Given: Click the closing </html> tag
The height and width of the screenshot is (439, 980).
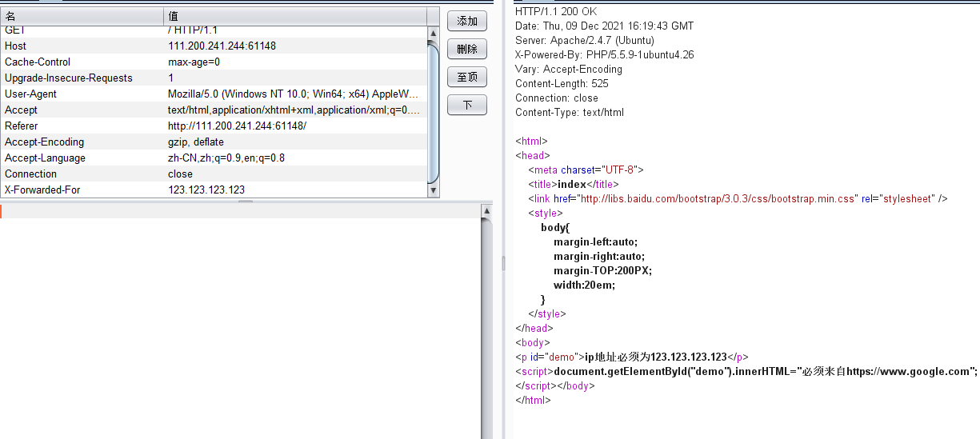Looking at the screenshot, I should tap(533, 400).
